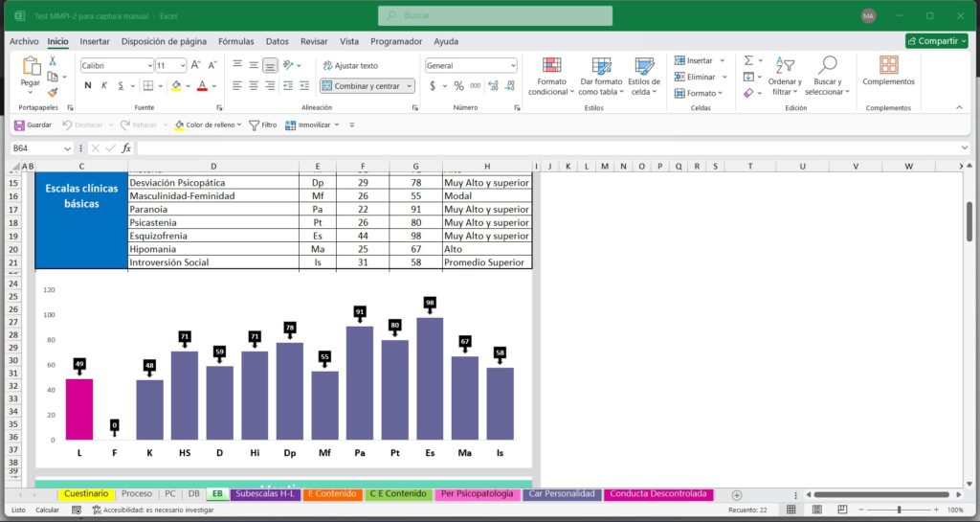This screenshot has height=522, width=980.
Task: Open the Calibri font name dropdown
Action: pos(149,65)
